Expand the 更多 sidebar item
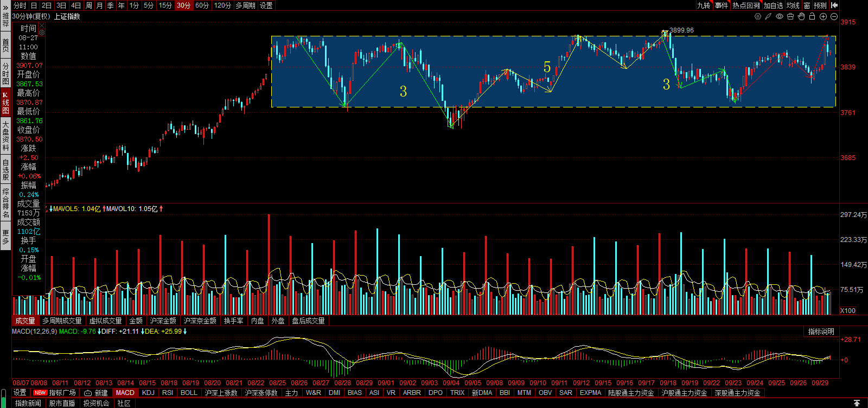Screen dimensions: 868x408 click(5, 237)
